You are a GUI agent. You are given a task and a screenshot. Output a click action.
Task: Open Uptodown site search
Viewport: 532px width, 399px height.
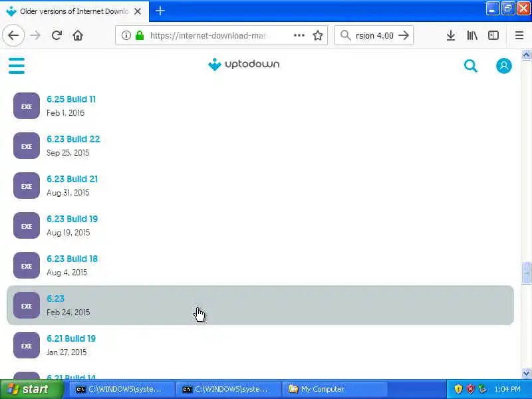coord(471,66)
